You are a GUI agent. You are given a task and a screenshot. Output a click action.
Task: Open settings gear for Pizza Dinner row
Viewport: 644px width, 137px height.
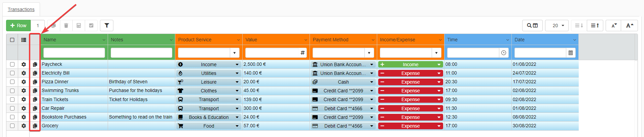[24, 82]
